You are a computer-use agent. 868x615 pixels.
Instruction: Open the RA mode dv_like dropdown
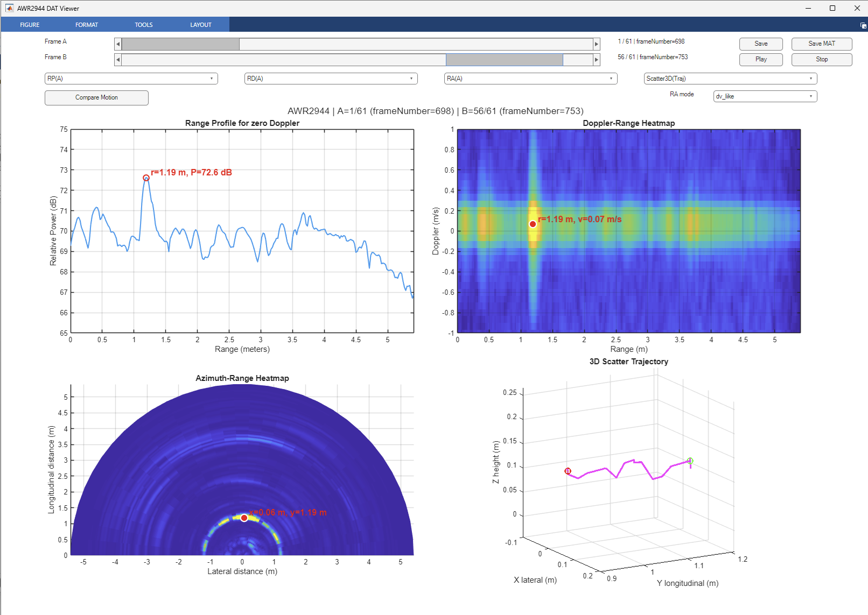click(x=765, y=96)
